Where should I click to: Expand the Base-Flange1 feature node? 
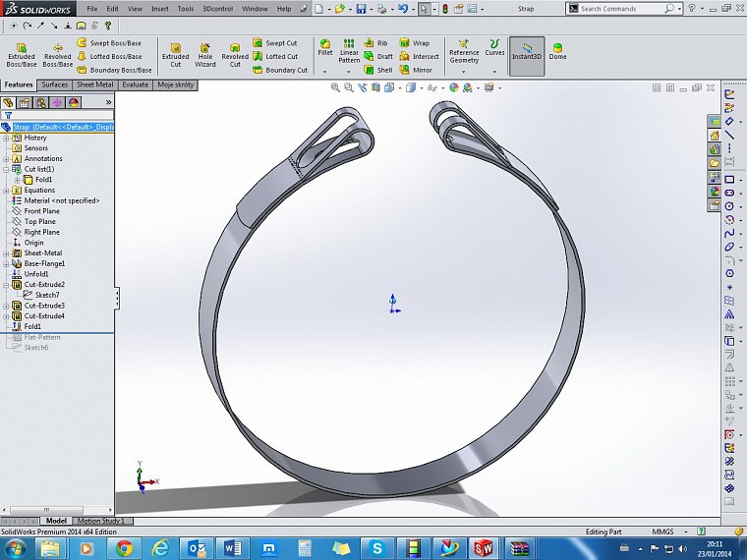(x=6, y=263)
